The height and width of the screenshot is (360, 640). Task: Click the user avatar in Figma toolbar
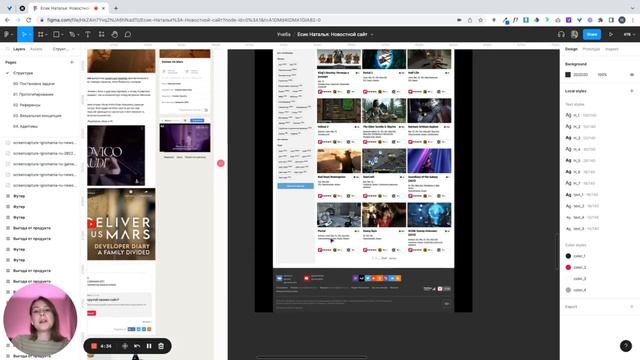coord(574,35)
